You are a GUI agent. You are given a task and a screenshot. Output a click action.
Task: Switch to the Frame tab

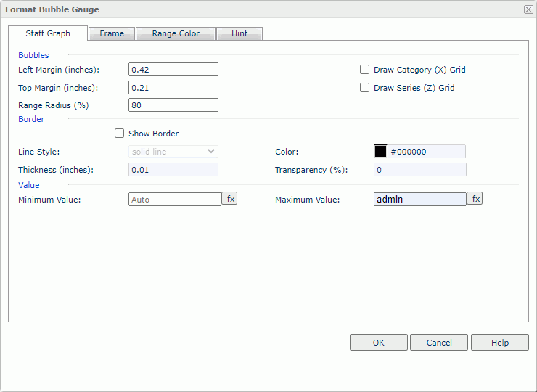112,33
